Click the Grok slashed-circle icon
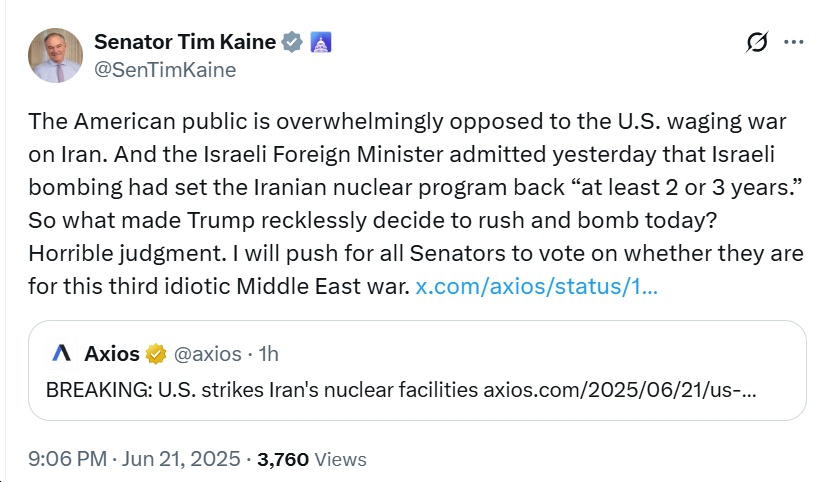 coord(757,42)
